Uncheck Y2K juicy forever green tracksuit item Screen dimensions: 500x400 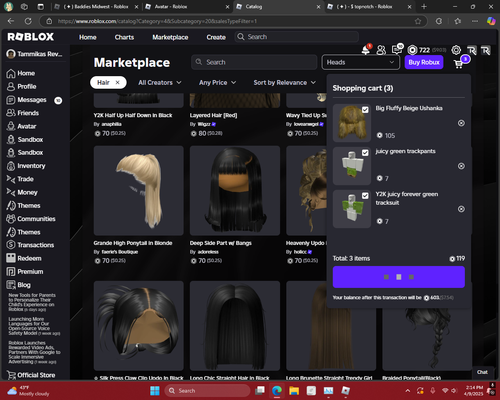[x=365, y=196]
